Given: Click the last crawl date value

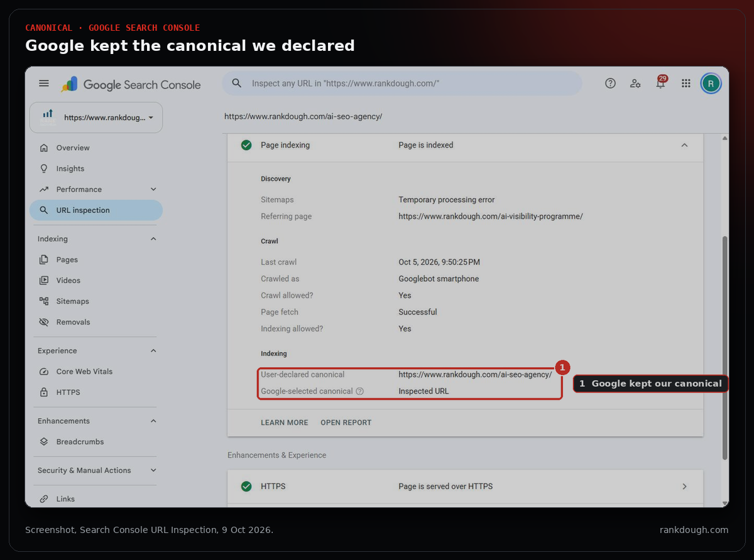Looking at the screenshot, I should pos(439,262).
